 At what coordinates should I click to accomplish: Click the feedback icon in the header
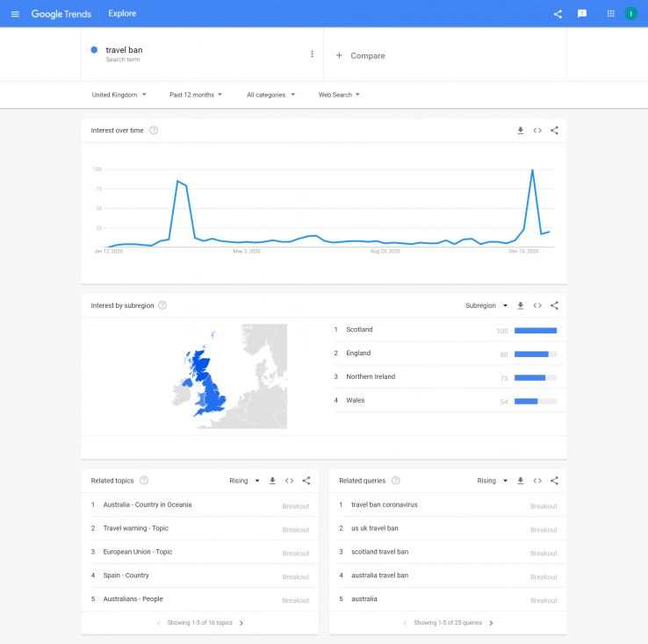click(581, 14)
